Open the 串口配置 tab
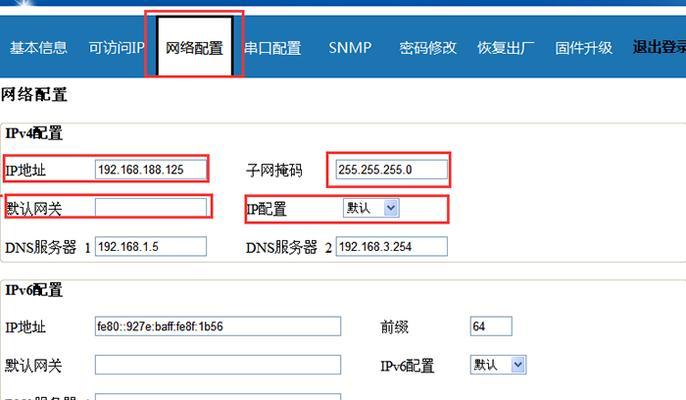Image resolution: width=686 pixels, height=400 pixels. coord(273,48)
